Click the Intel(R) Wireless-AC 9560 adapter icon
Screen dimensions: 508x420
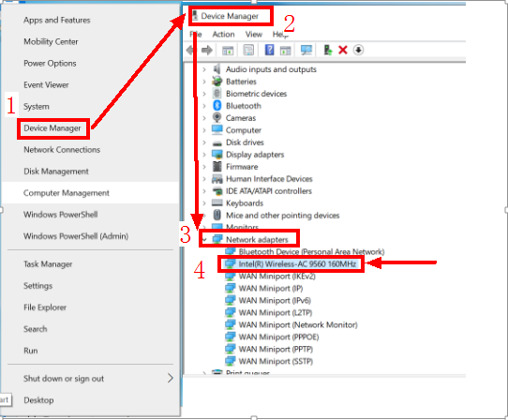coord(230,263)
